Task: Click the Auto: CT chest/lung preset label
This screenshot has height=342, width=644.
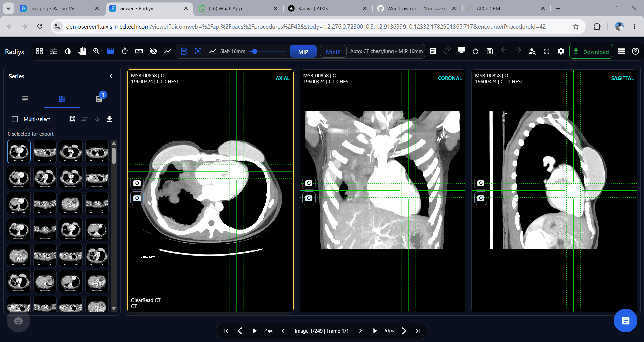Action: coord(386,51)
